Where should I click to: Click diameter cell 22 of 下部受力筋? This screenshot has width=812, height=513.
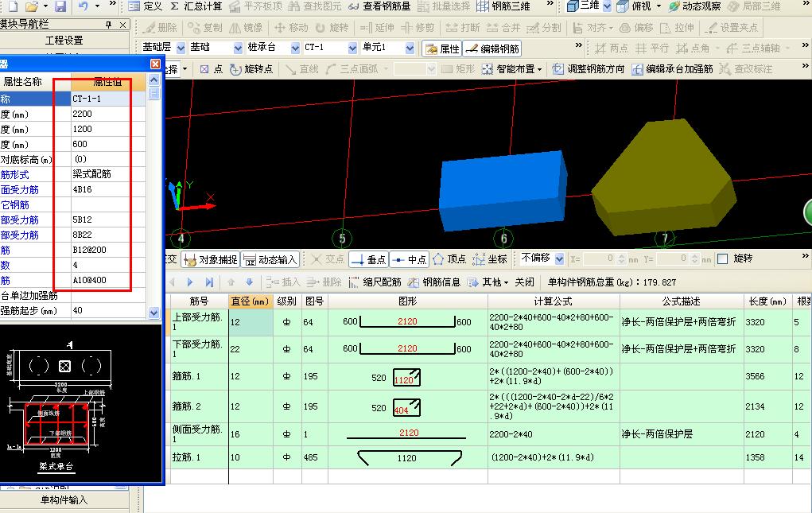(251, 349)
